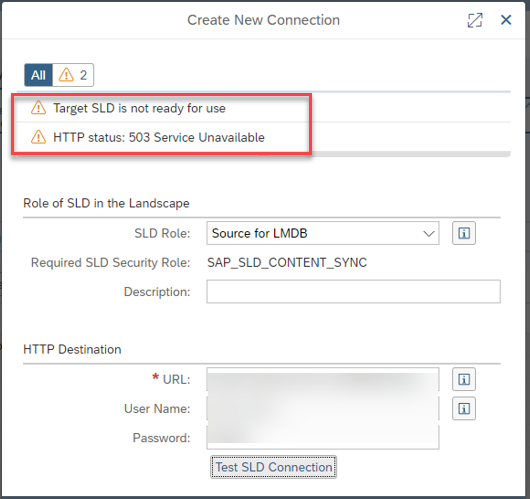The width and height of the screenshot is (530, 499).
Task: Select the All messages filter
Action: click(38, 75)
